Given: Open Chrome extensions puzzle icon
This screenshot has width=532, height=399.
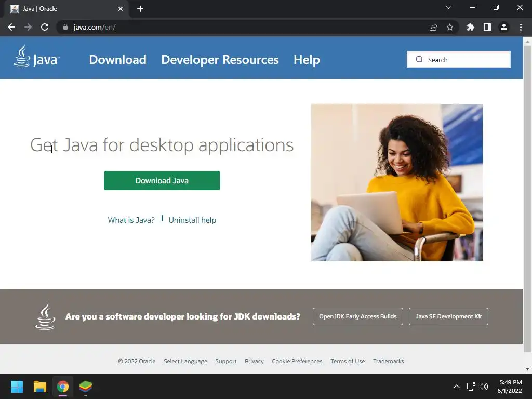Looking at the screenshot, I should (x=470, y=27).
